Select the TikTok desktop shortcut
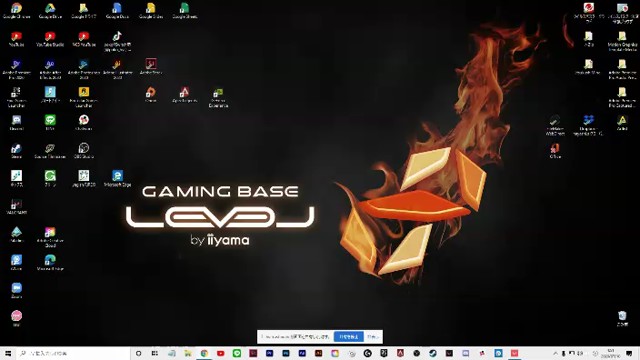 [x=117, y=41]
